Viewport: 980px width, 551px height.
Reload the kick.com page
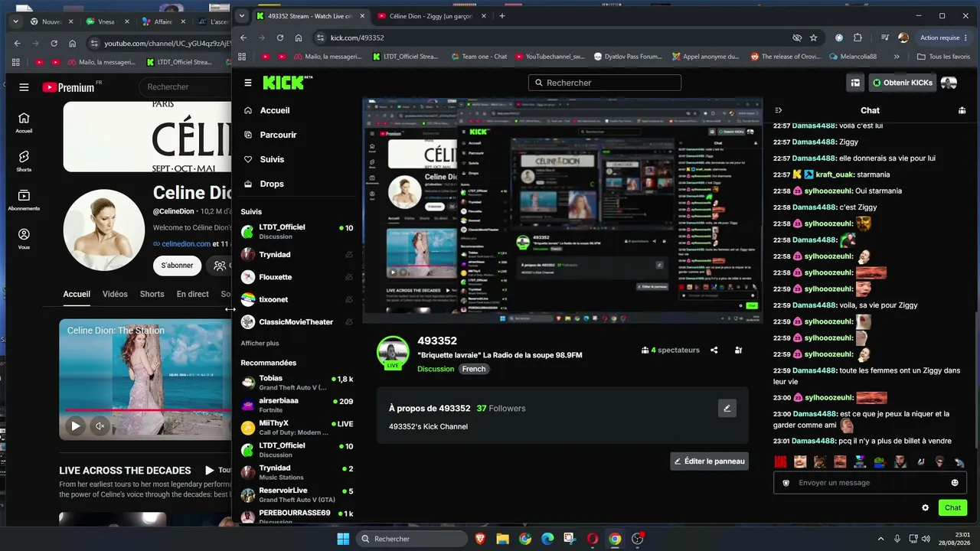pyautogui.click(x=280, y=37)
